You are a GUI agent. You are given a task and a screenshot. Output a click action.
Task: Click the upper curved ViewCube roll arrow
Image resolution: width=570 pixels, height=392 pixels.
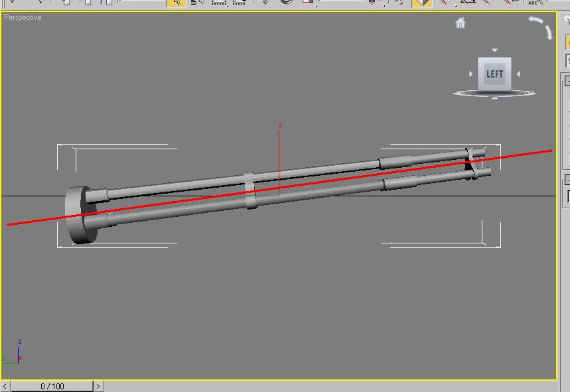pyautogui.click(x=535, y=20)
